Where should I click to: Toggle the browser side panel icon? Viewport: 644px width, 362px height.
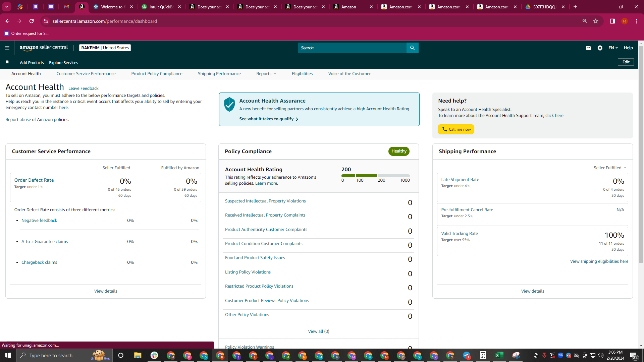point(612,21)
